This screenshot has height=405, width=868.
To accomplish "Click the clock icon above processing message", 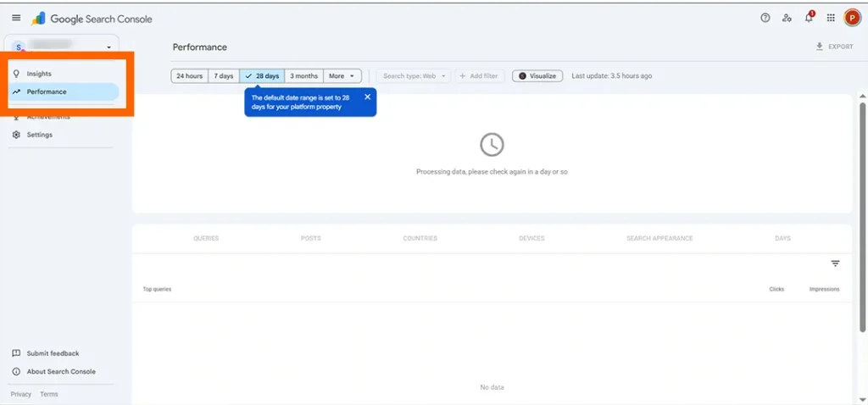I will pos(492,145).
